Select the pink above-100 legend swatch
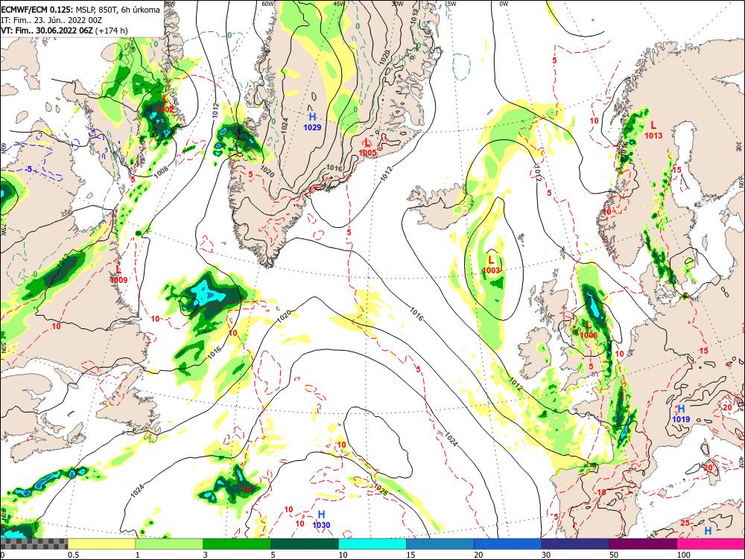This screenshot has height=560, width=745. pos(711,544)
